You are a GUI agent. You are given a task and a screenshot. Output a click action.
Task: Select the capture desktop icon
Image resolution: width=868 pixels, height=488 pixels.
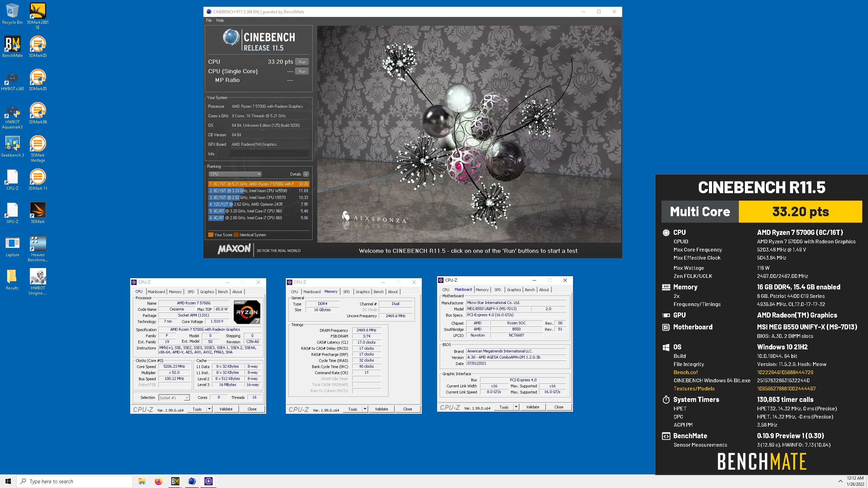coord(13,246)
